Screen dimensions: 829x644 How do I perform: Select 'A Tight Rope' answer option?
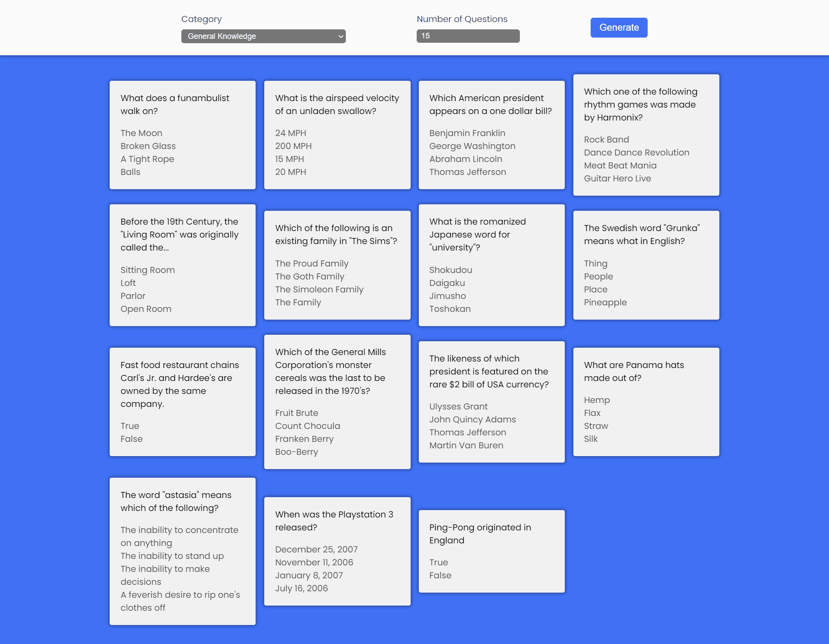click(147, 159)
